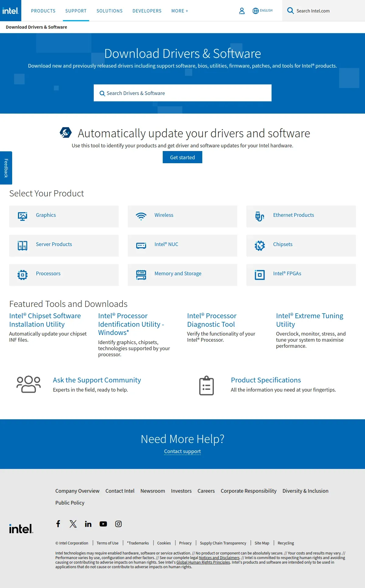This screenshot has height=588, width=365.
Task: Open the Feedback side tab
Action: coord(6,168)
